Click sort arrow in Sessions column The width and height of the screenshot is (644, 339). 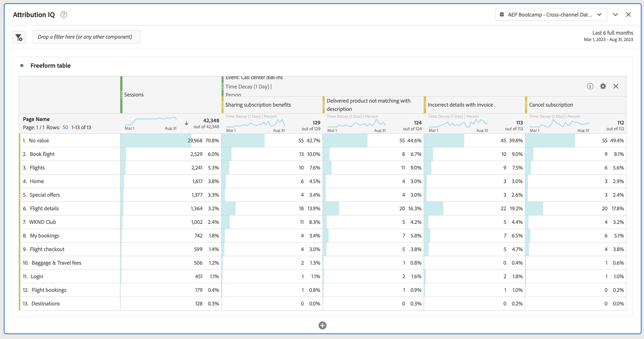click(x=186, y=123)
